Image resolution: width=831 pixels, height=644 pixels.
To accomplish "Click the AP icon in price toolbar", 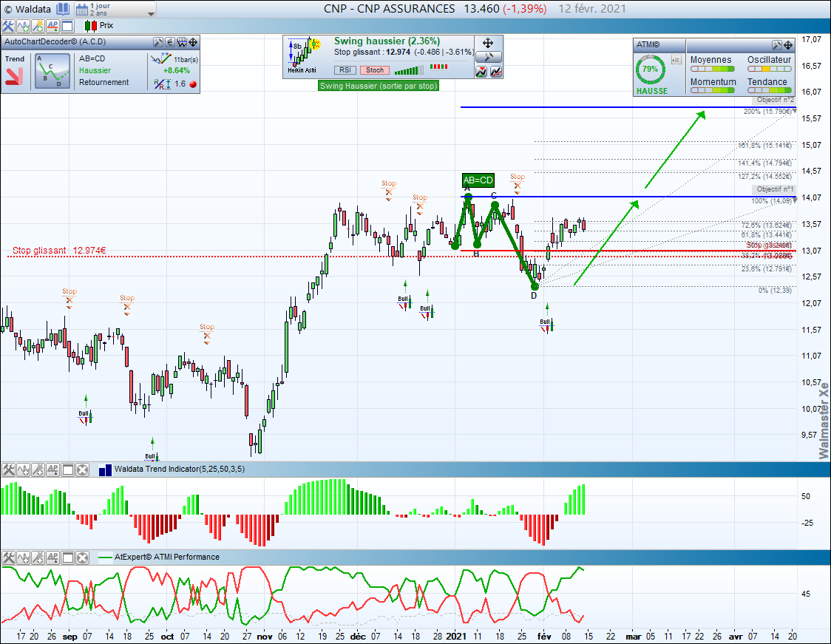I will tap(52, 26).
